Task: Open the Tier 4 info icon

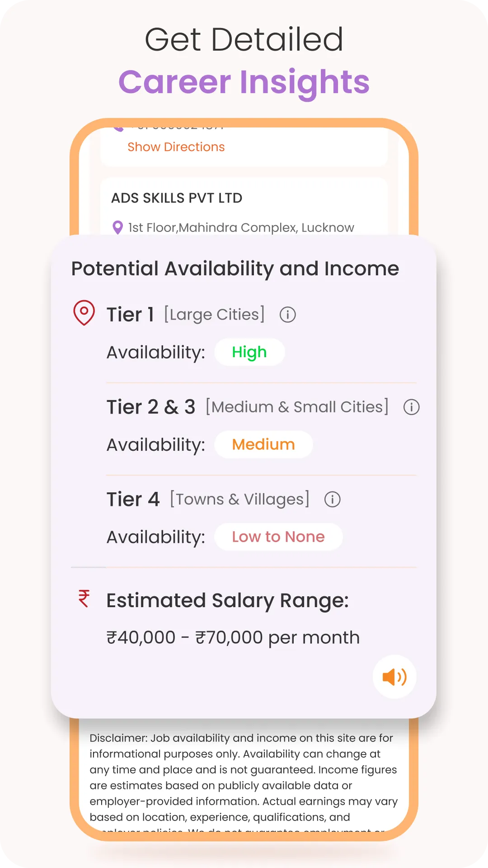Action: [333, 500]
